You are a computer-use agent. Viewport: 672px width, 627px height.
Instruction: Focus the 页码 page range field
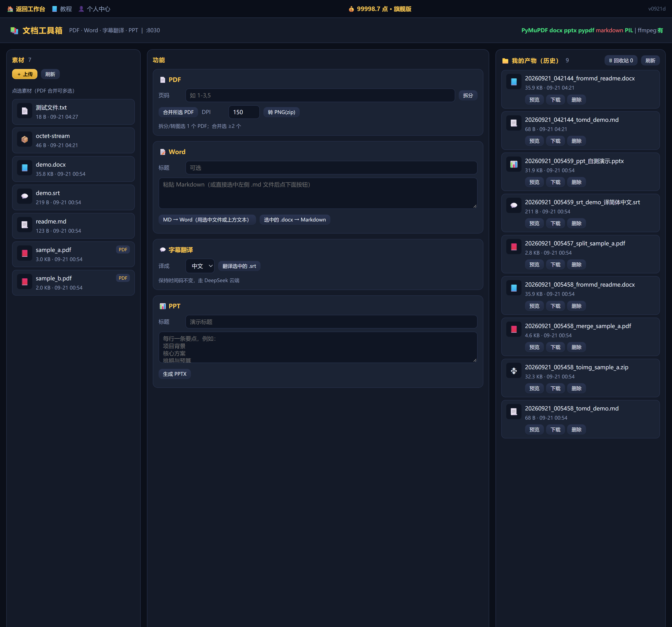point(320,95)
